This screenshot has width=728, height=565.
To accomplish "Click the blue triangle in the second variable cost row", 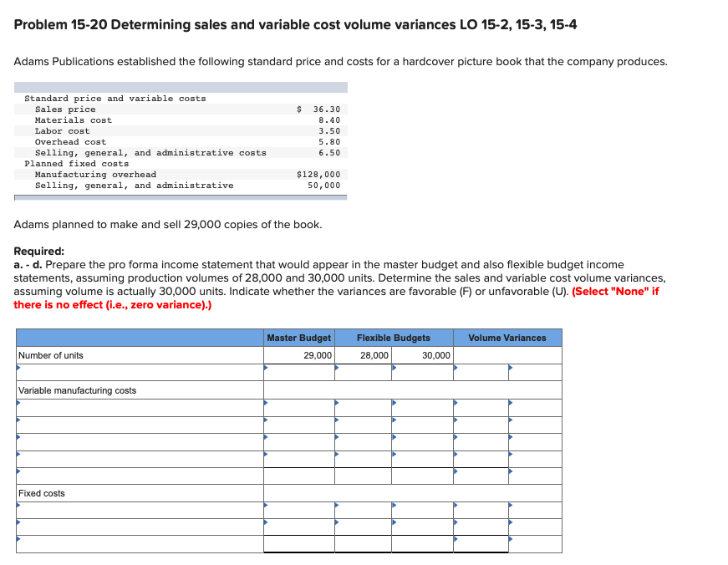I will point(267,419).
